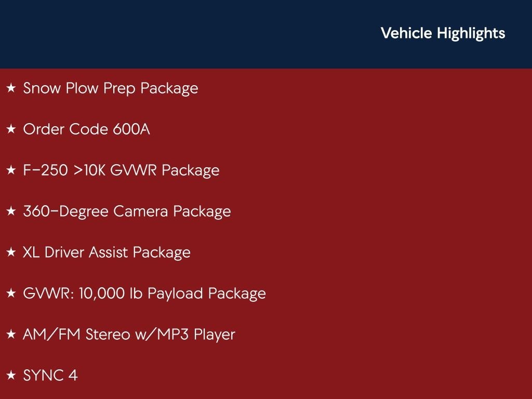Open the GVWR 10,000 lb Payload Package item
This screenshot has width=532, height=399.
[x=144, y=294]
